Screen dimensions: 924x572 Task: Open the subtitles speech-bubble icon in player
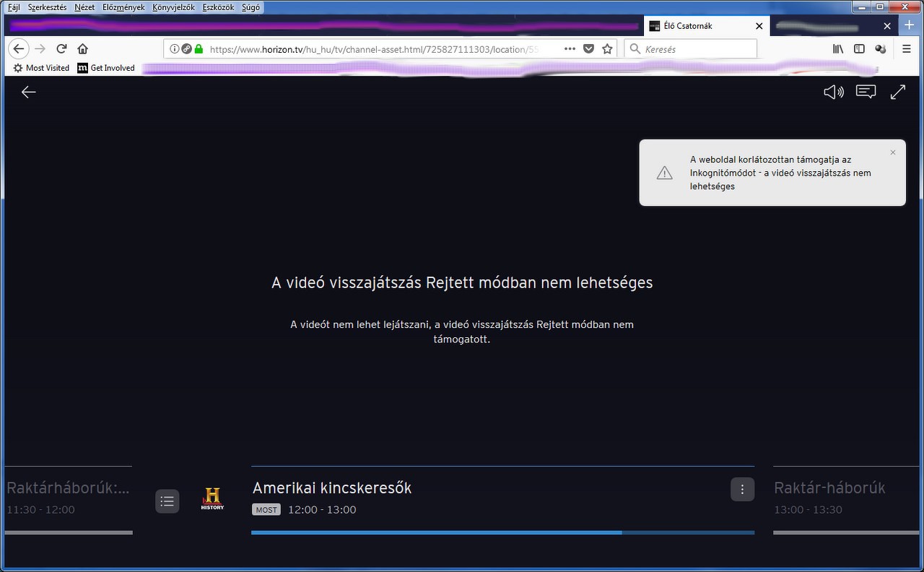pyautogui.click(x=866, y=92)
